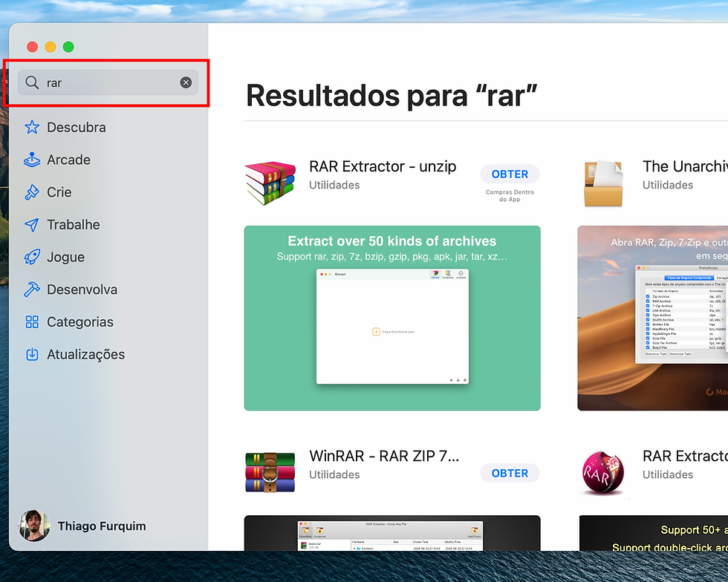Screen dimensions: 728x582
Task: Click the magnifying glass search icon
Action: (x=32, y=82)
